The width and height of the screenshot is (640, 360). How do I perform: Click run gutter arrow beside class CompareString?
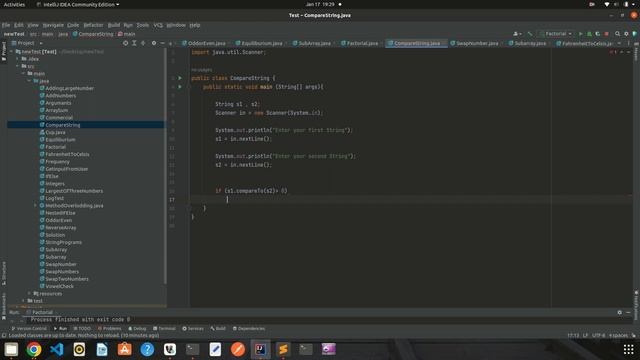[180, 78]
